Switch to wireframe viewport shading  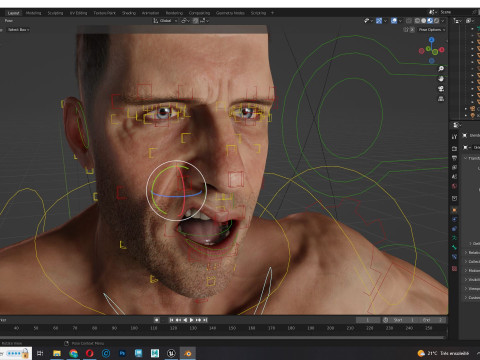(x=417, y=21)
